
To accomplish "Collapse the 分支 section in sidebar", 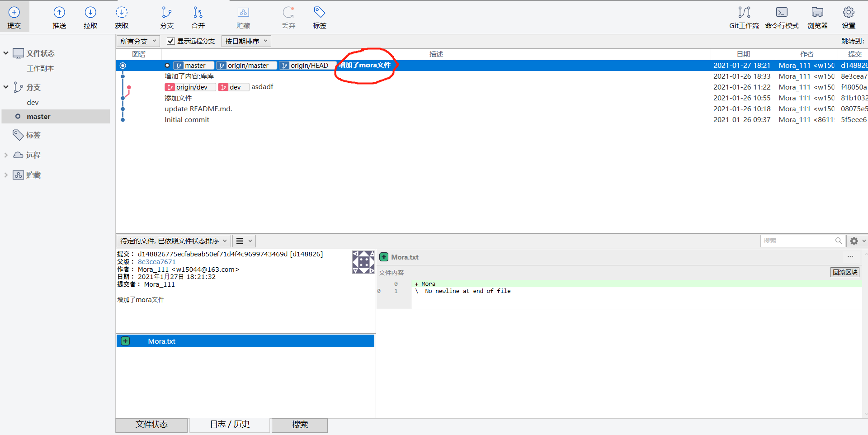I will (6, 87).
